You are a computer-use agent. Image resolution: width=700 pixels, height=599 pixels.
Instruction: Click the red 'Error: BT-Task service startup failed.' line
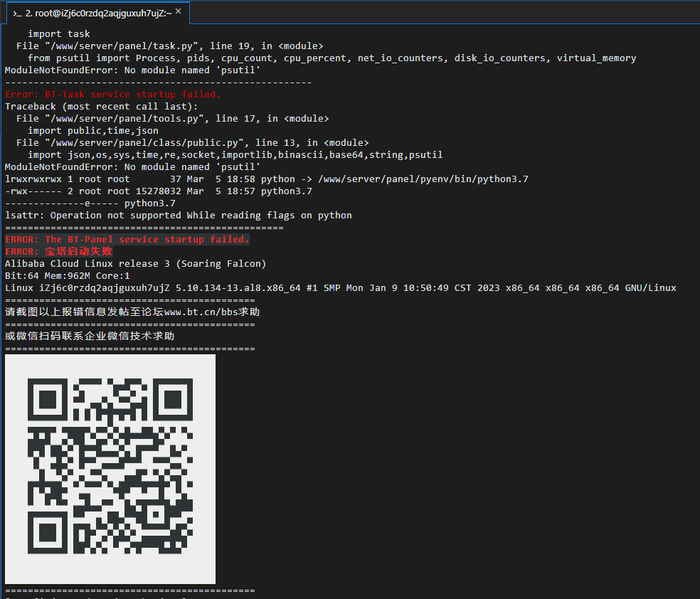tap(113, 94)
